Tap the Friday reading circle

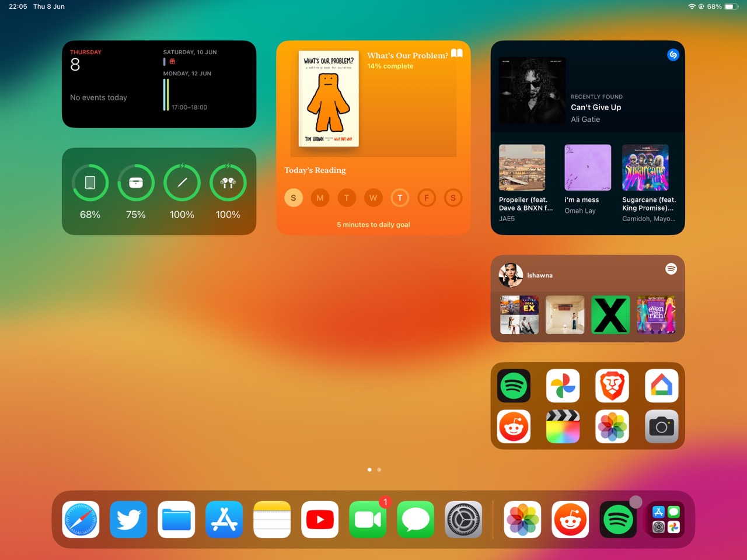click(x=427, y=198)
